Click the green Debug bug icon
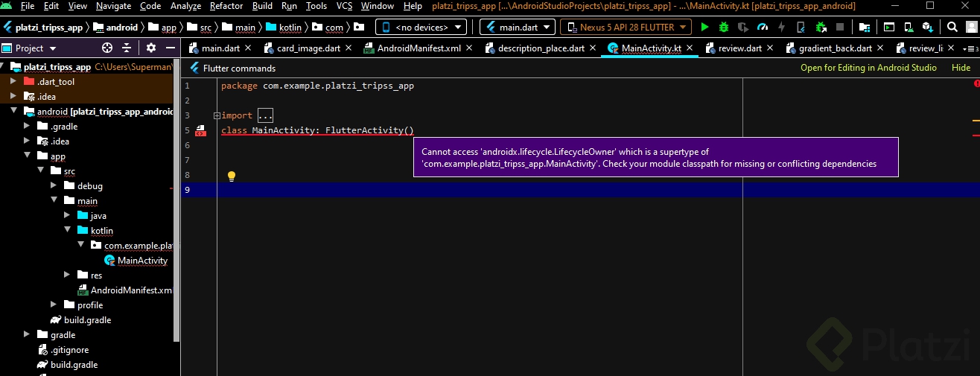The height and width of the screenshot is (376, 980). [x=723, y=27]
